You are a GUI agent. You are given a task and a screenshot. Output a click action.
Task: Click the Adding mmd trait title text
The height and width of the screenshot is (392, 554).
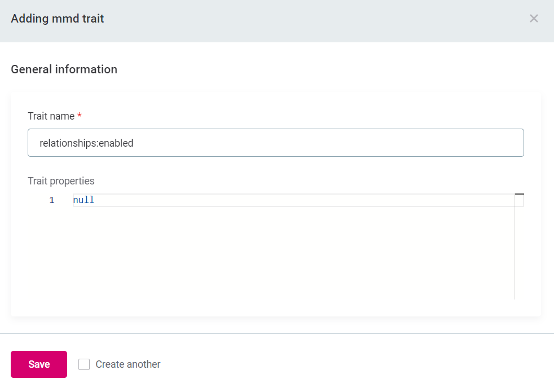point(57,19)
